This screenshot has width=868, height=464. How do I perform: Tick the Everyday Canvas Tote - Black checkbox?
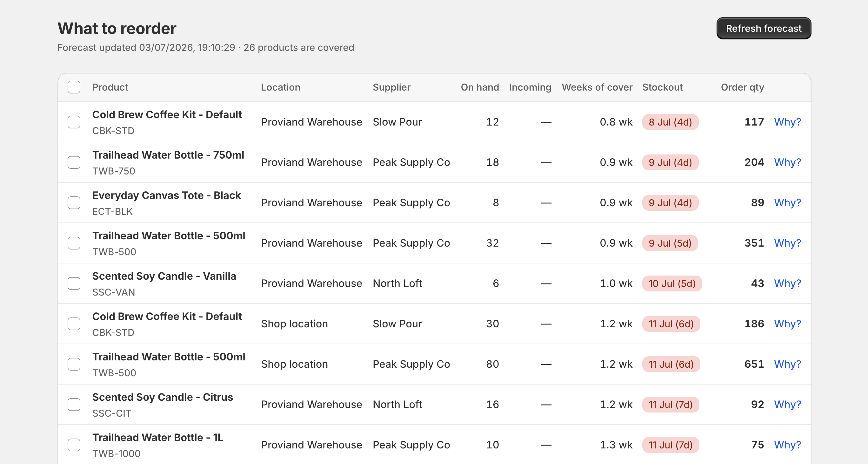pos(74,203)
